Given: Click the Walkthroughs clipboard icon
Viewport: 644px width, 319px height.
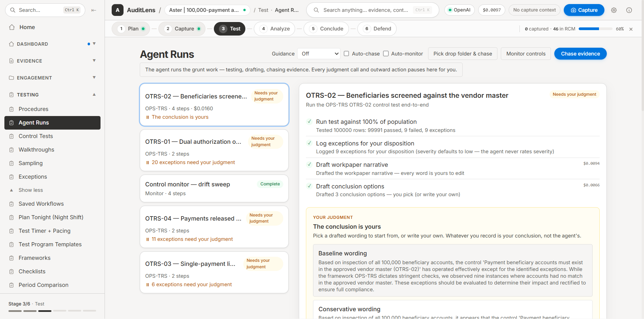Looking at the screenshot, I should [12, 150].
